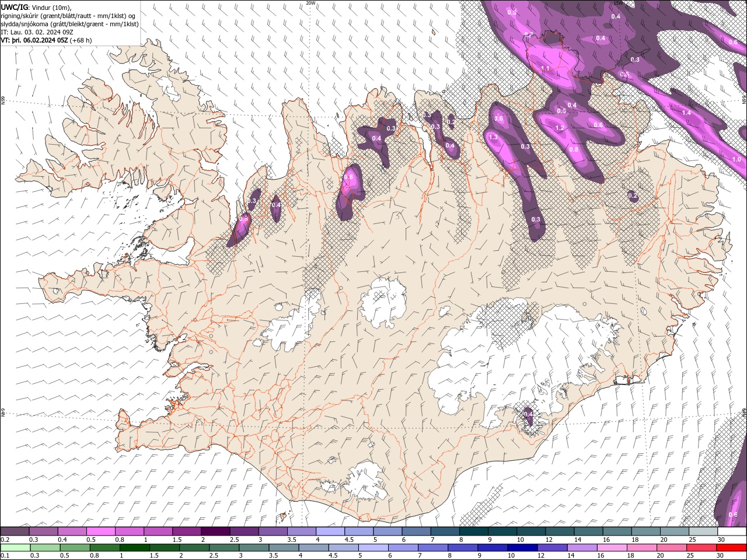747x560 pixels.
Task: Click the first grey-purple snow swatch after 0.2
Action: tap(15, 531)
